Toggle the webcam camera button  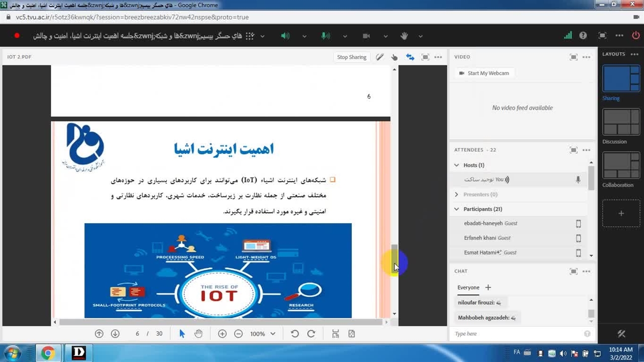click(366, 36)
